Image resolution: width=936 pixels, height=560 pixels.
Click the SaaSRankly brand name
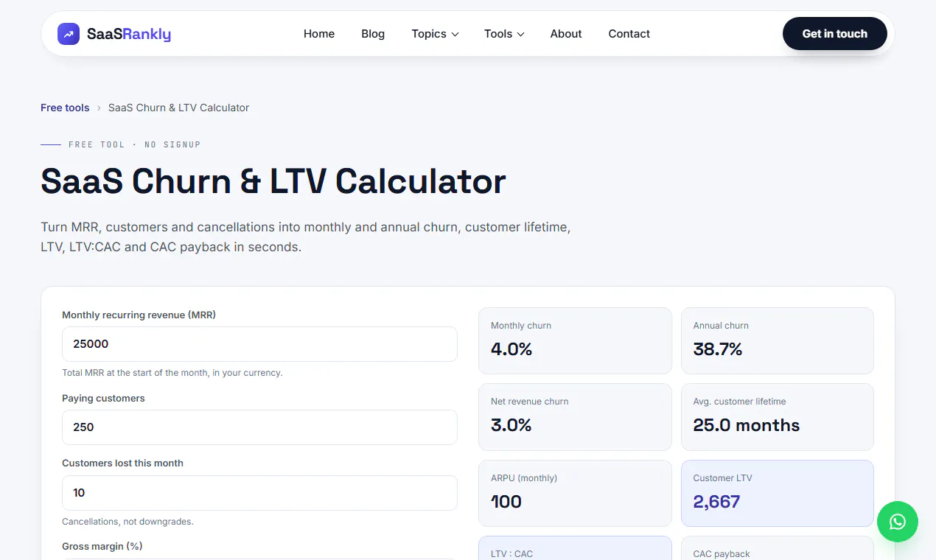pyautogui.click(x=129, y=34)
